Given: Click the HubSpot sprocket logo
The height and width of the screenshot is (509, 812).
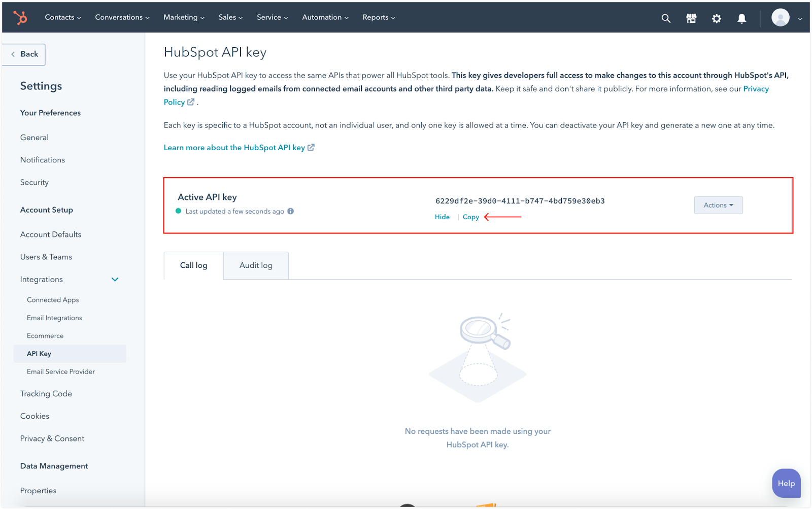Looking at the screenshot, I should (20, 18).
